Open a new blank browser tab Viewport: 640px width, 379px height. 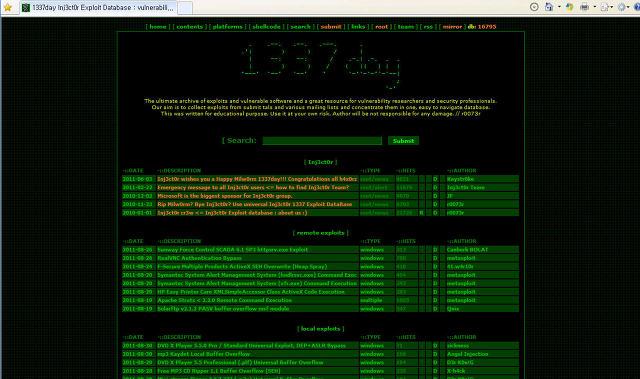pyautogui.click(x=185, y=8)
